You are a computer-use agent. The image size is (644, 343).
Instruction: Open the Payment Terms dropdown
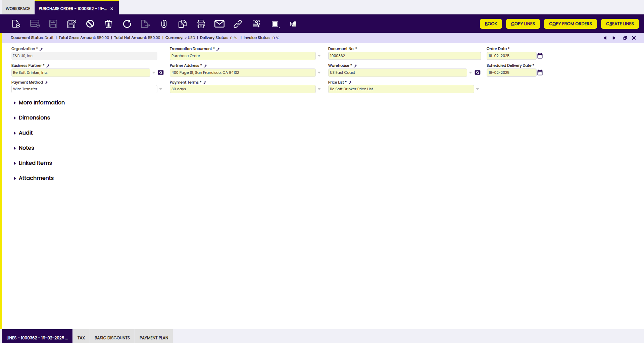click(x=319, y=89)
